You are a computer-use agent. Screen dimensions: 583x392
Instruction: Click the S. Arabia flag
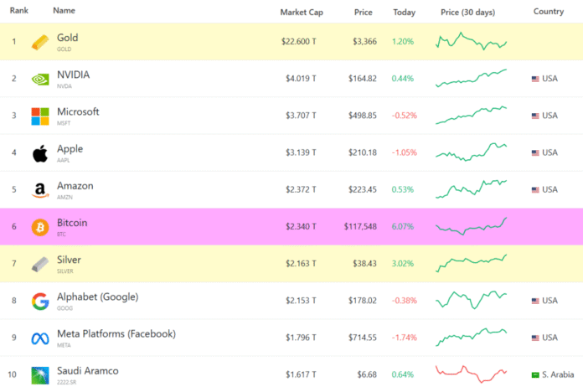pyautogui.click(x=535, y=374)
